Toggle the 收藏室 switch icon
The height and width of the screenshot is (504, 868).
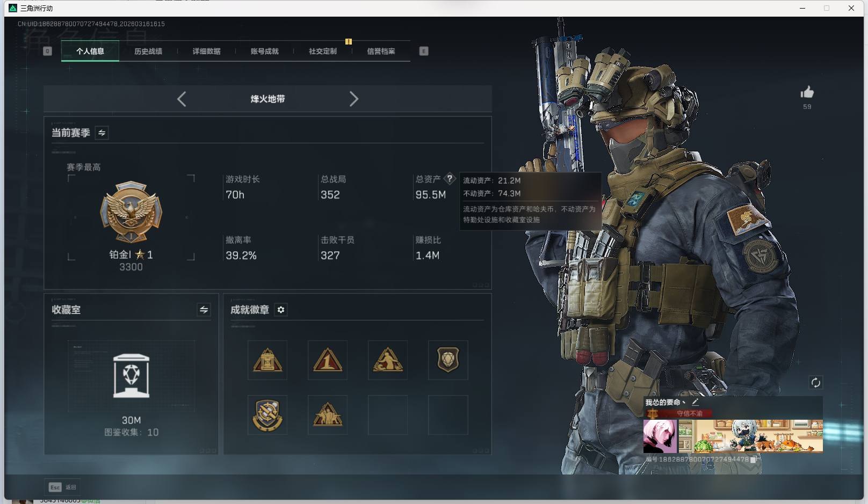pos(204,310)
